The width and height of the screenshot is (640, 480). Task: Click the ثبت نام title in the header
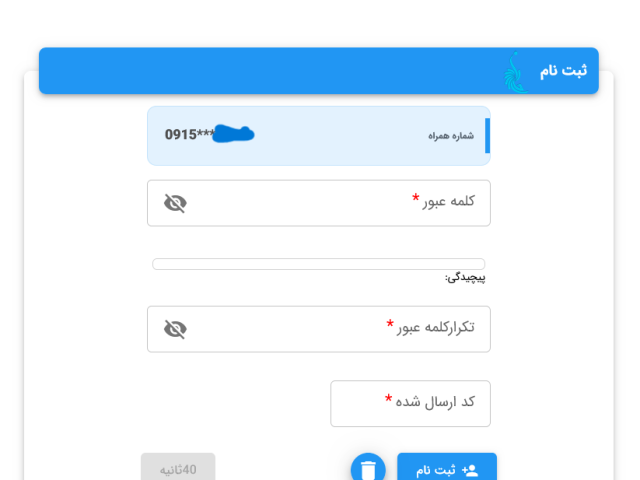point(563,71)
